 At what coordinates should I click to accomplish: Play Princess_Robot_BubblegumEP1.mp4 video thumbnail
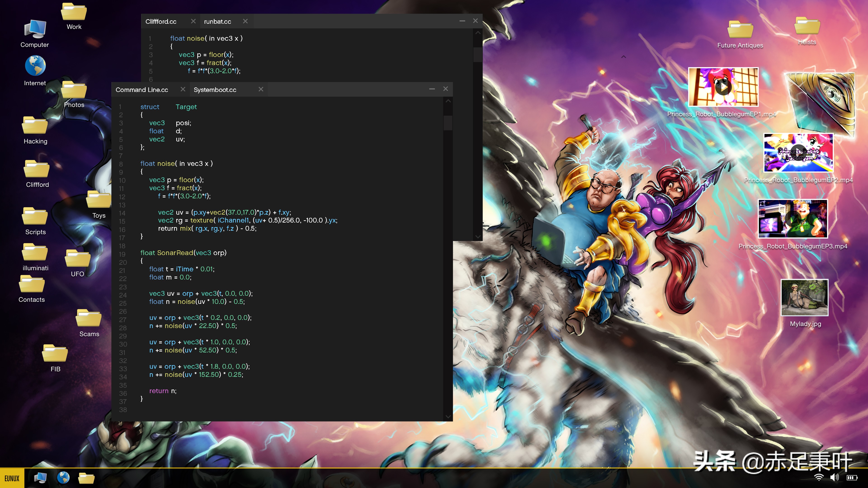(723, 87)
